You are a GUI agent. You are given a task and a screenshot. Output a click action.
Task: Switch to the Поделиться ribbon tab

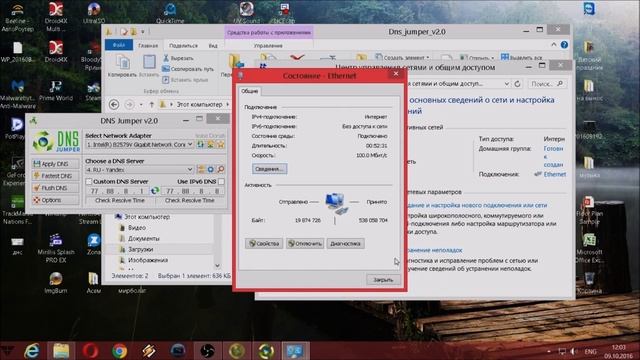(183, 46)
